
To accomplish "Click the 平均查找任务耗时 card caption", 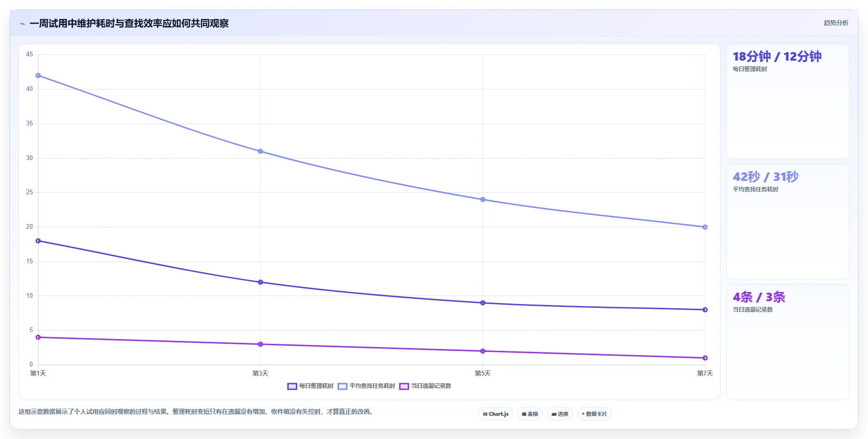I will tap(756, 189).
